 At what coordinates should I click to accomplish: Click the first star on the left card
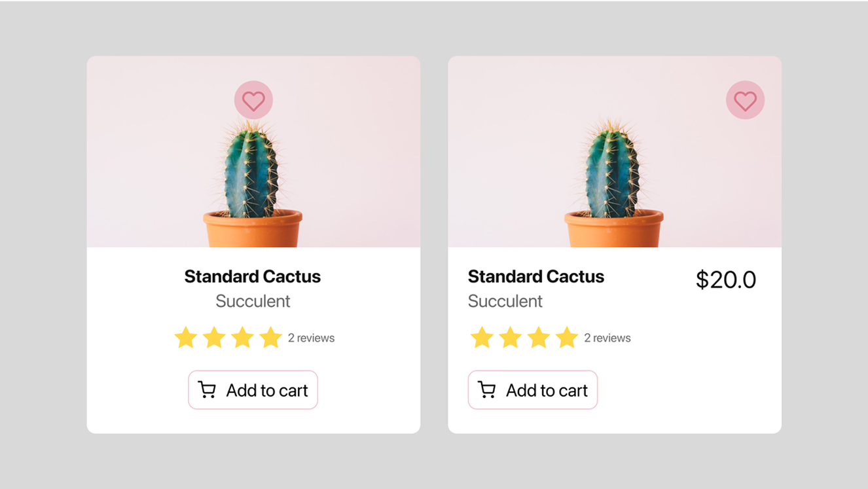tap(186, 338)
